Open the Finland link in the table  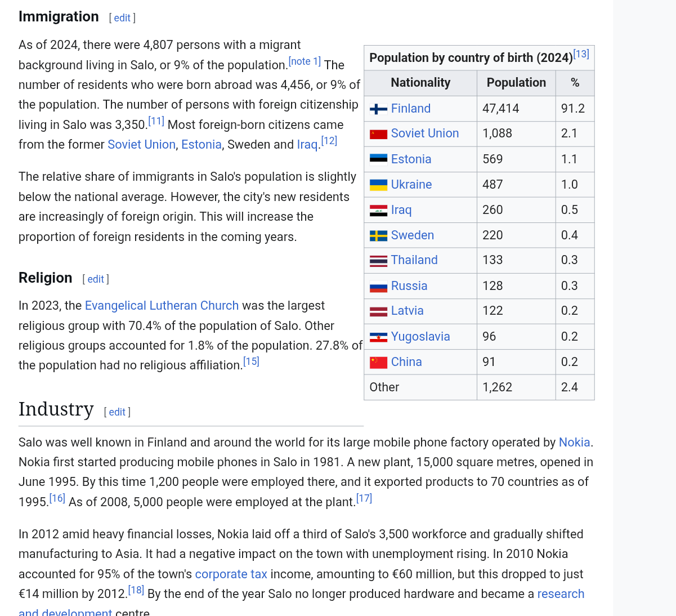411,109
